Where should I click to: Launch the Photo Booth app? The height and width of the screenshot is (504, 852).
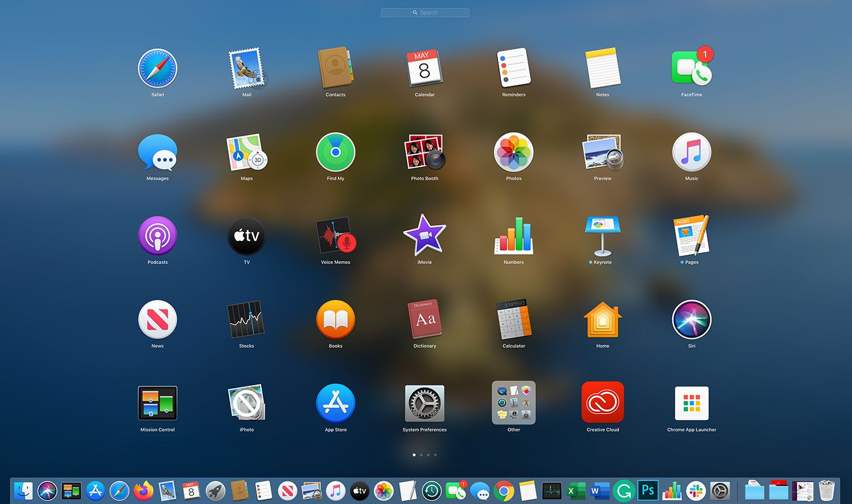(424, 153)
